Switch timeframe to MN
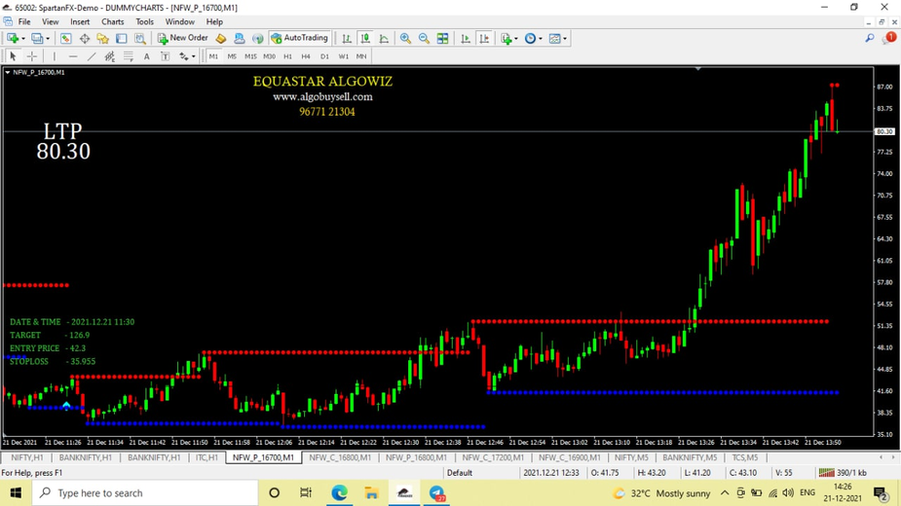 coord(361,56)
